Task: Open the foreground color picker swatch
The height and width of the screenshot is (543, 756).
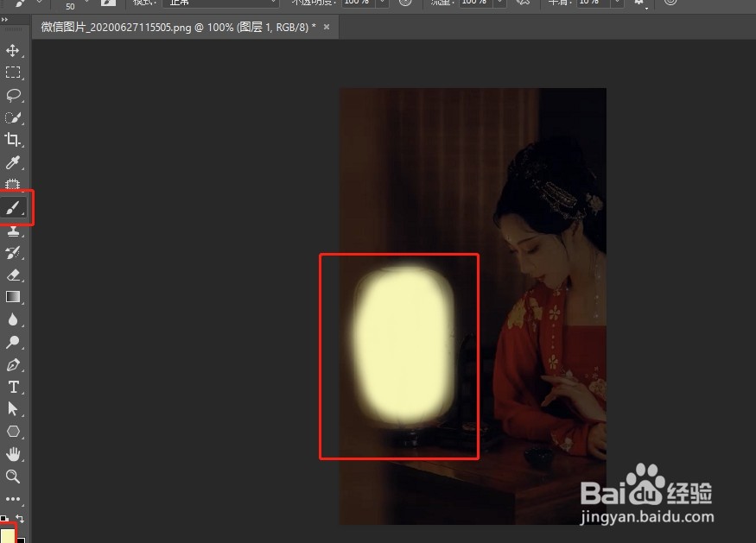Action: [7, 535]
